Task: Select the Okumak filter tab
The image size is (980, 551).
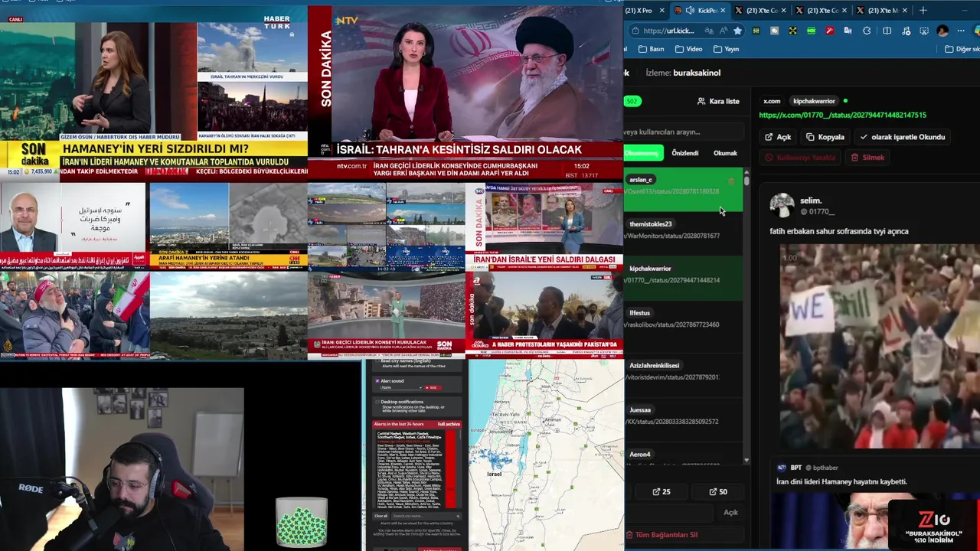Action: click(x=725, y=153)
